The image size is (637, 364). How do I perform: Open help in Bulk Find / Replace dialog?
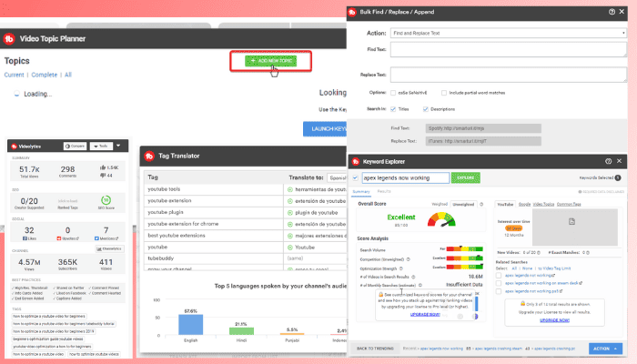pos(612,12)
